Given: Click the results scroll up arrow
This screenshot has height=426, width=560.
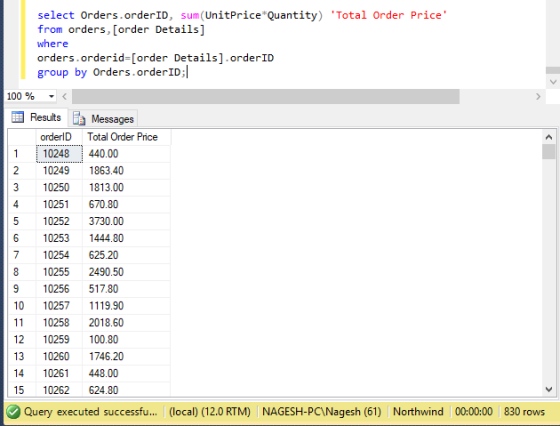Looking at the screenshot, I should click(x=549, y=137).
